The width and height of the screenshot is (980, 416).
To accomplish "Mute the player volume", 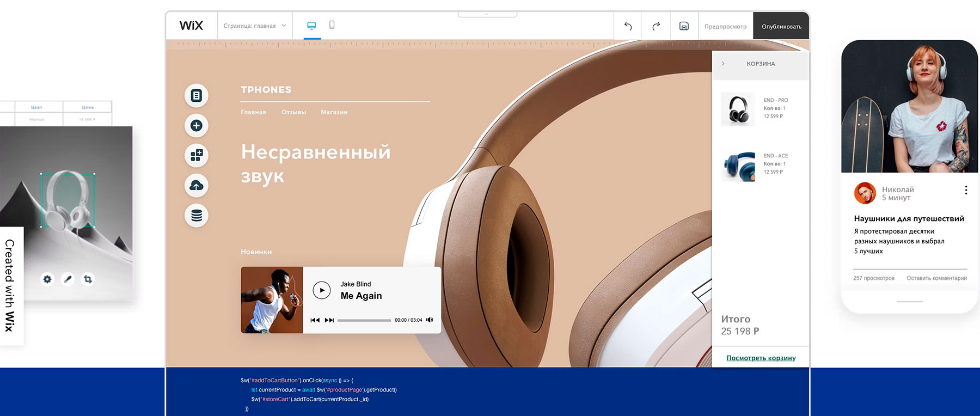I will [430, 320].
